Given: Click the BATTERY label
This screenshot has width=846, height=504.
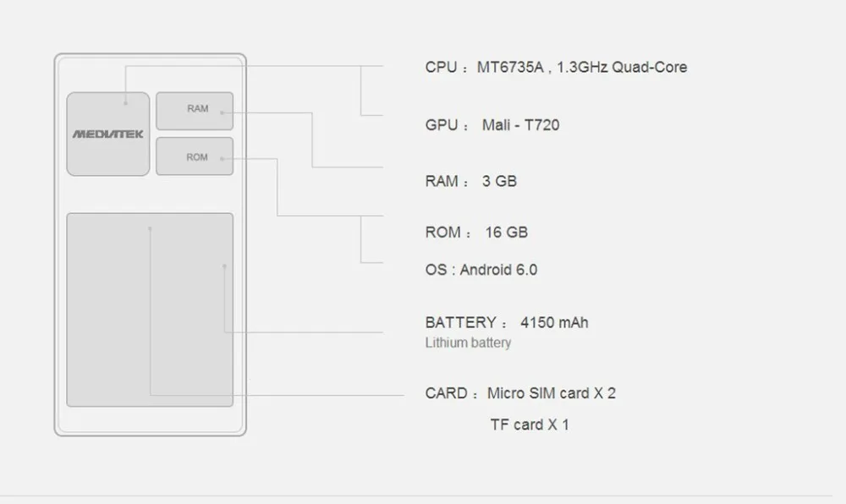Looking at the screenshot, I should (x=460, y=322).
